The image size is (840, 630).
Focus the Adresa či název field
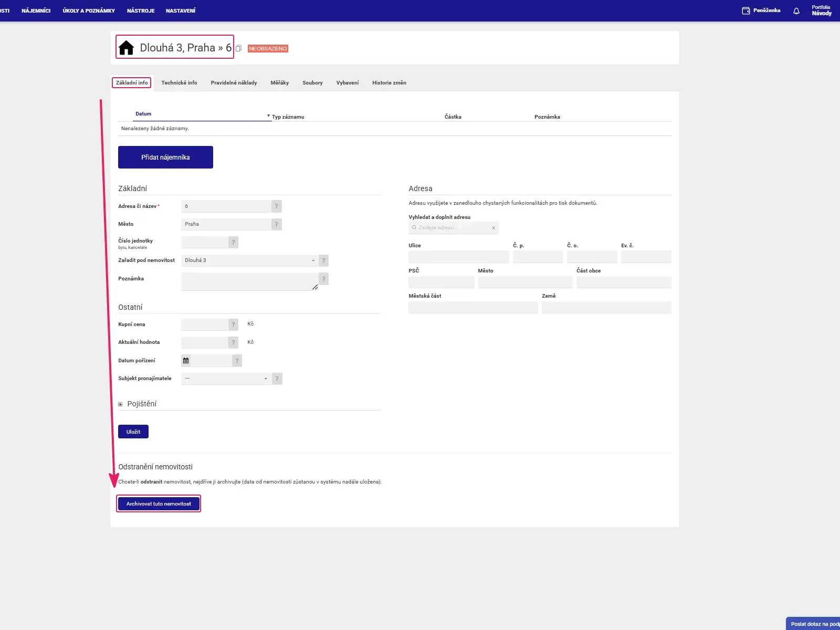pos(226,206)
